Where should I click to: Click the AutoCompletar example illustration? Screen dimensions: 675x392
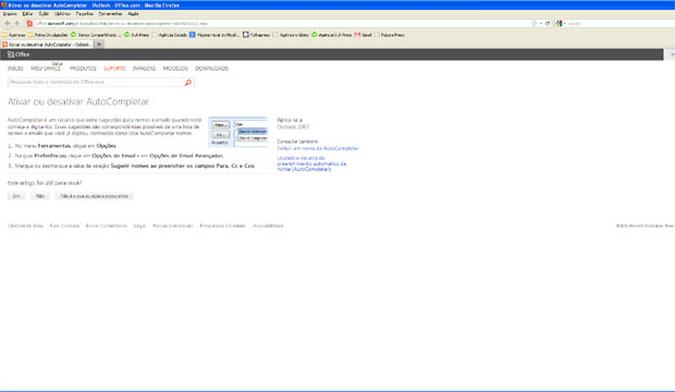[238, 132]
